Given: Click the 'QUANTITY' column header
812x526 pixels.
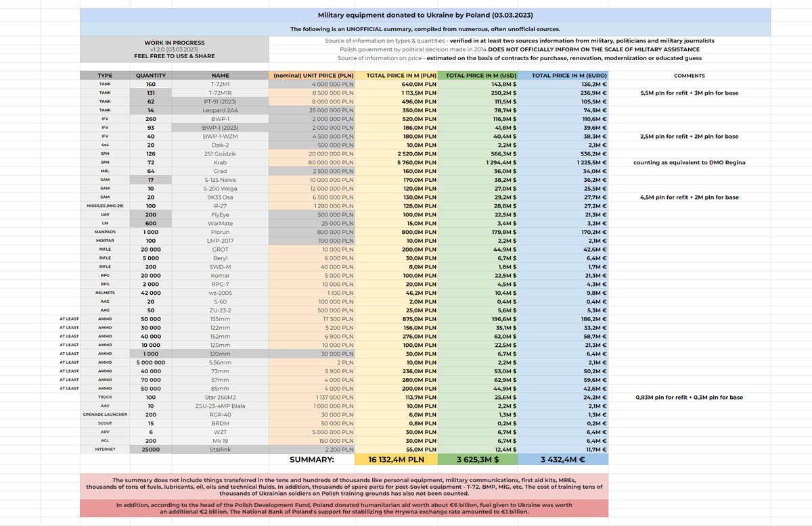Looking at the screenshot, I should (x=150, y=76).
